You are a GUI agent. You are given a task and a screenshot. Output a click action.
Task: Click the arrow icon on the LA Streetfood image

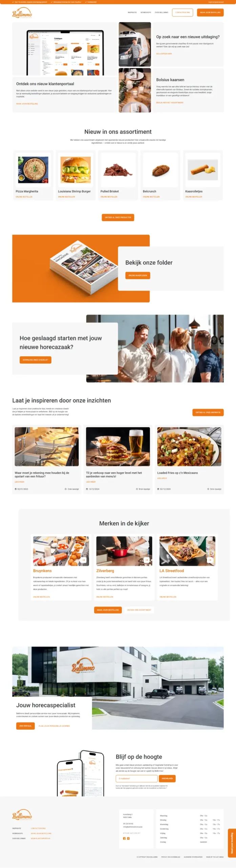(210, 560)
